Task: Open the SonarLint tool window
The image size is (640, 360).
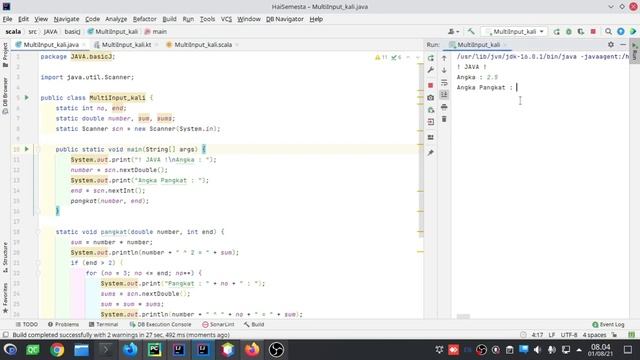Action: (x=218, y=324)
